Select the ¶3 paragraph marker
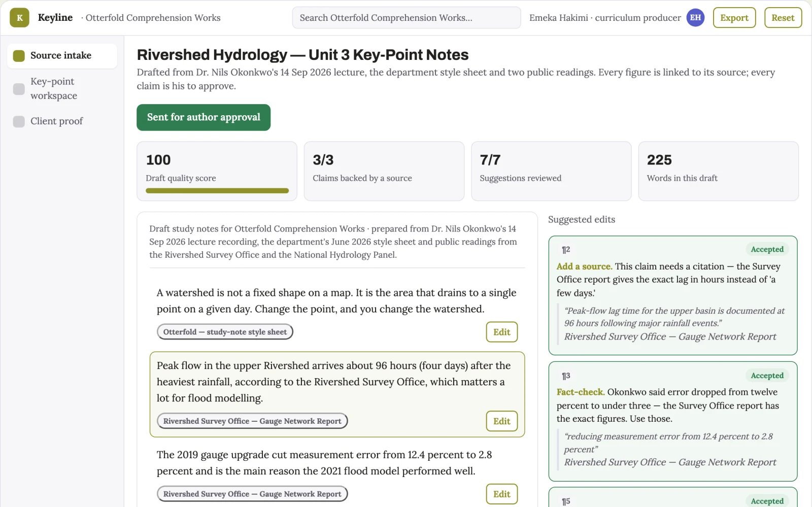812x507 pixels. click(x=566, y=376)
